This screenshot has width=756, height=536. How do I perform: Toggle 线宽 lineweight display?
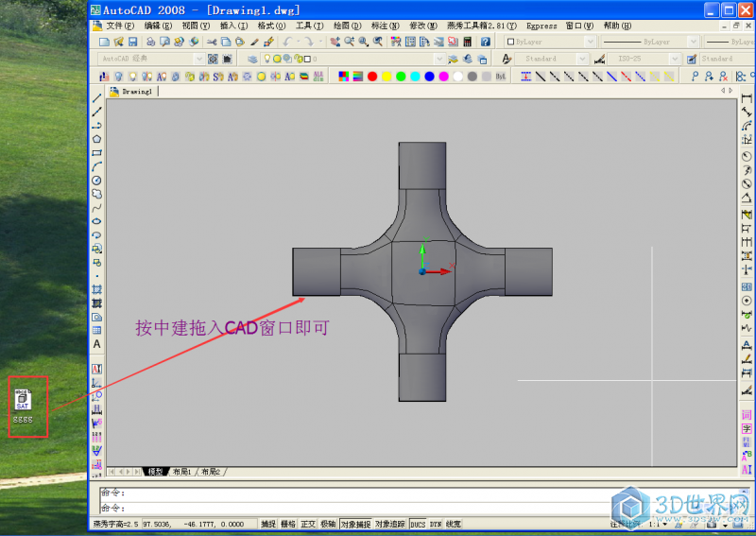point(454,524)
